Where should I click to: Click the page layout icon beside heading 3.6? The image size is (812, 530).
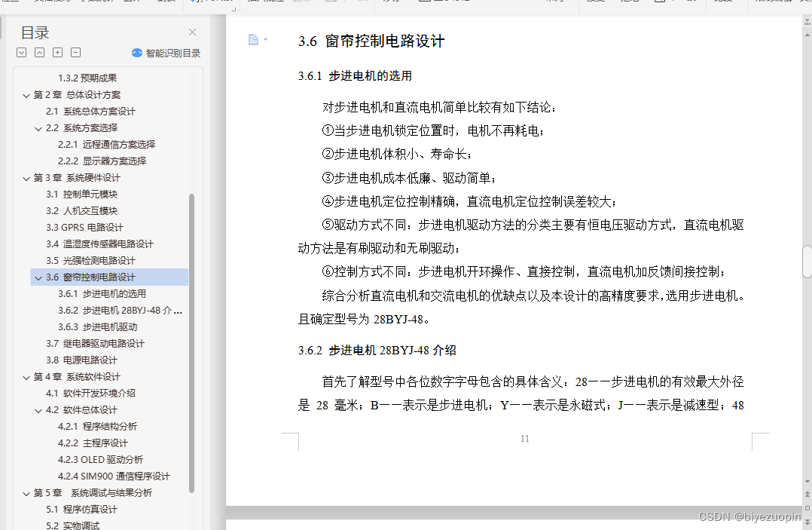tap(253, 40)
